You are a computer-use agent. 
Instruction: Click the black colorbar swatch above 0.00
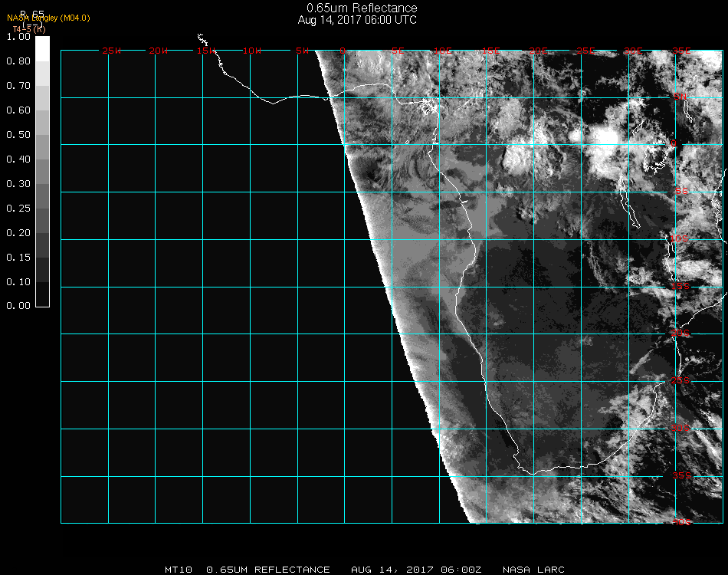[42, 294]
